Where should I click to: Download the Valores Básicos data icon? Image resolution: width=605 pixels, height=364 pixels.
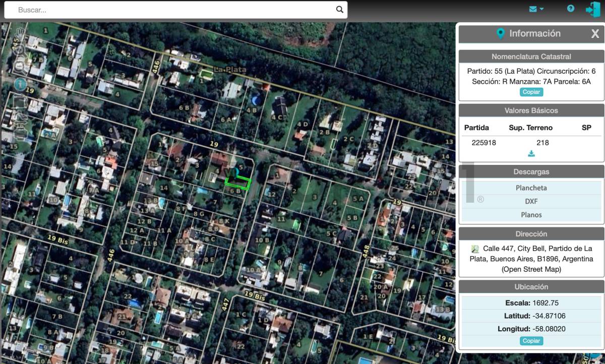coord(531,154)
